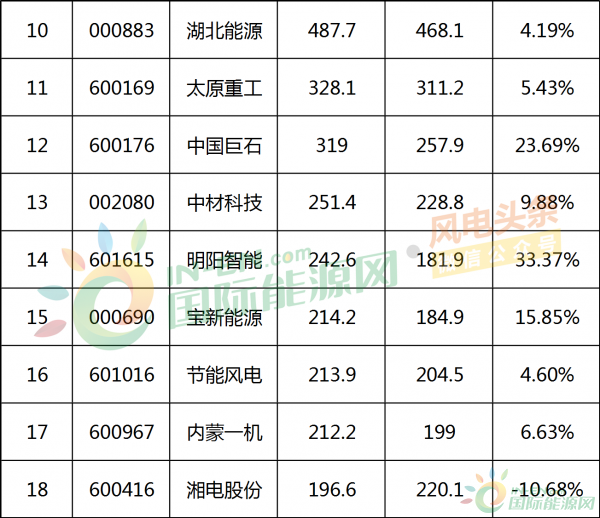The image size is (600, 518).
Task: Click percentage 23.69%
Action: [x=547, y=145]
